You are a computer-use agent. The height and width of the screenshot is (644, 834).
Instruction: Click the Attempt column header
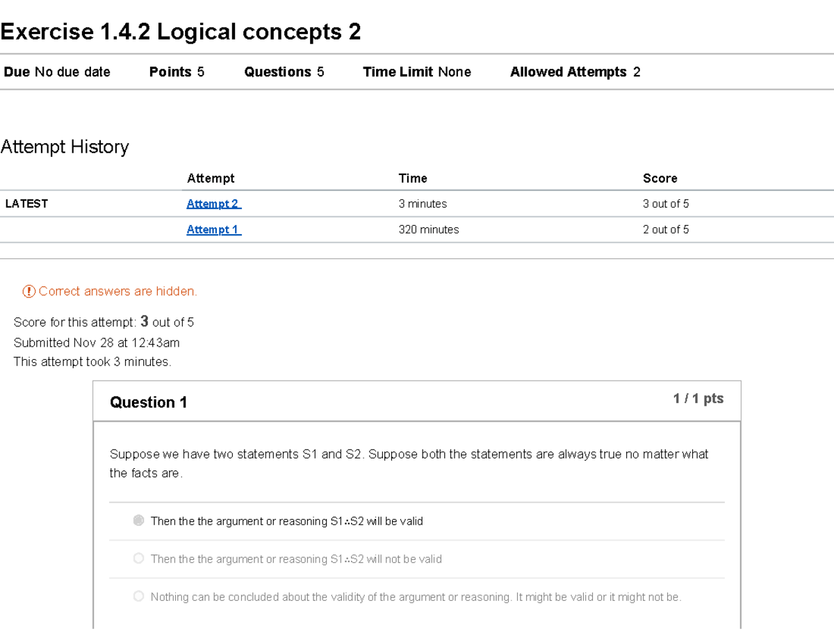[x=211, y=178]
